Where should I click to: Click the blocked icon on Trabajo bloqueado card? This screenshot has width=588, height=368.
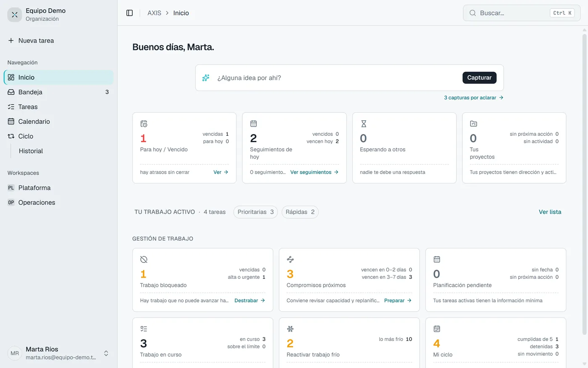pos(144,259)
